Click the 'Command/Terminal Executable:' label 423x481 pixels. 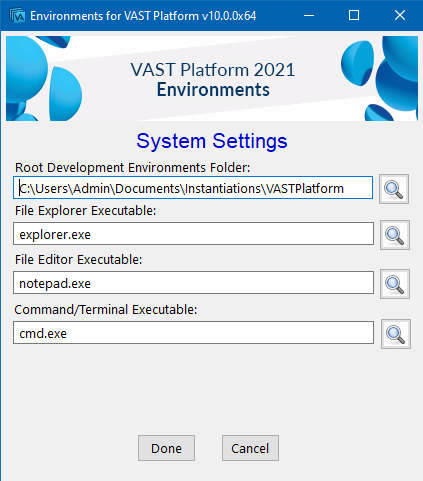(x=106, y=310)
